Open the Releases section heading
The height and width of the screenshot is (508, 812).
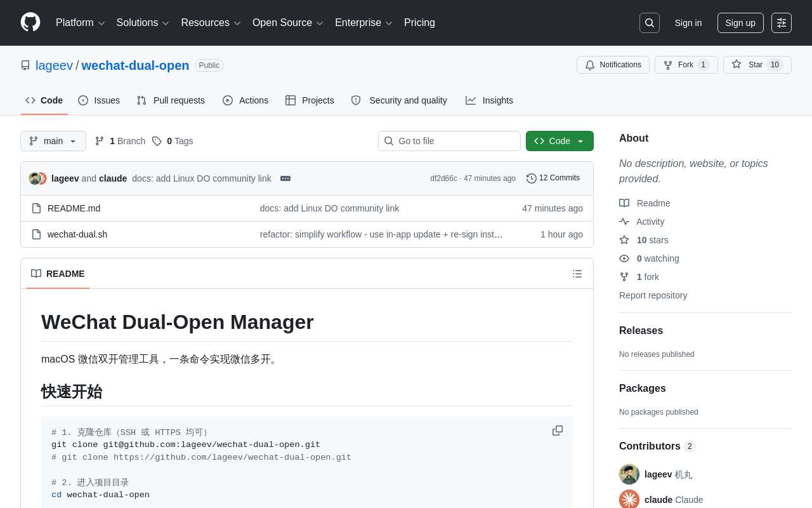pos(641,331)
